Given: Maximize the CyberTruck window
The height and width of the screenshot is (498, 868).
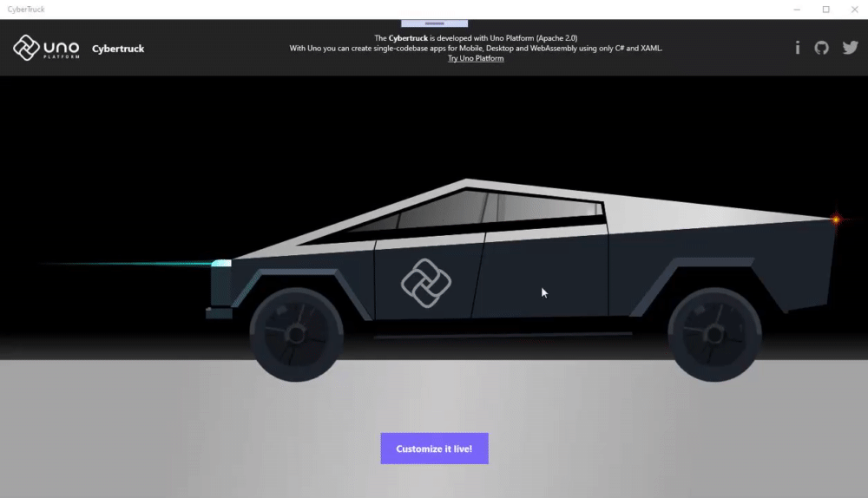Looking at the screenshot, I should click(x=825, y=10).
